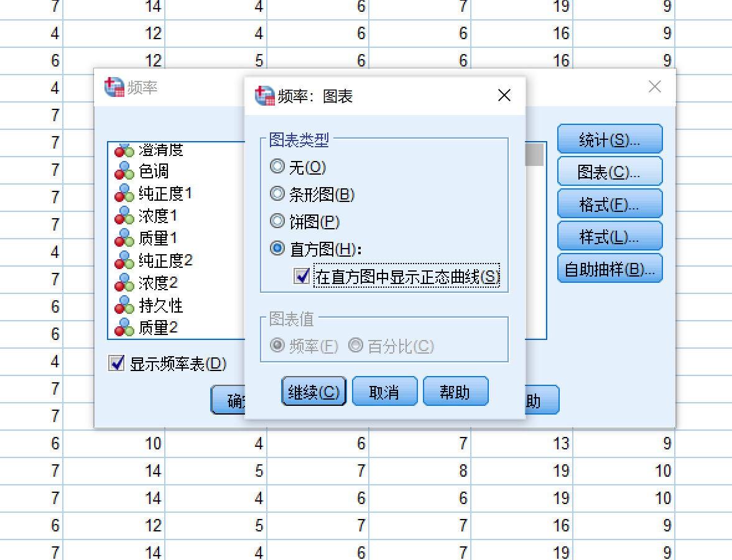Select variable 纯正度1 in the list

coord(165,193)
